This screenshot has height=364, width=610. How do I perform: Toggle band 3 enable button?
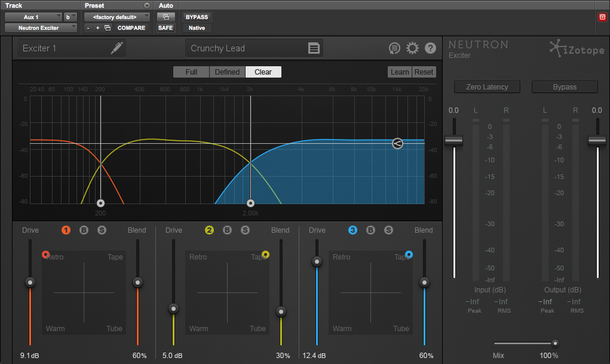point(352,230)
